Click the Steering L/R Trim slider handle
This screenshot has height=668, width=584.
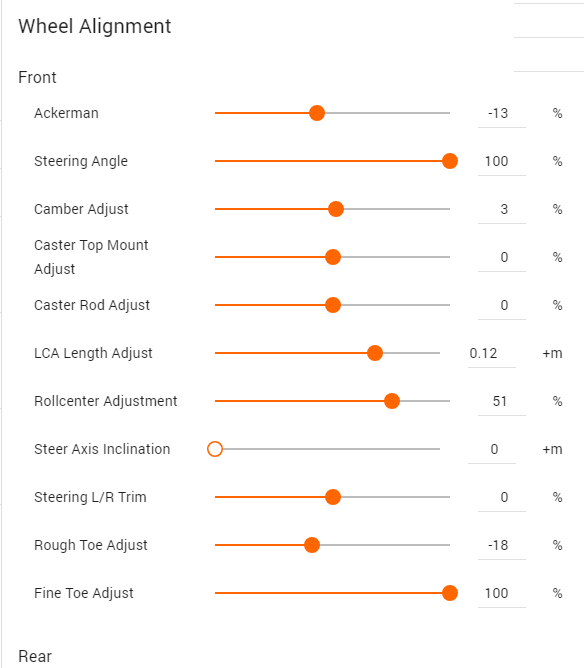pos(333,497)
